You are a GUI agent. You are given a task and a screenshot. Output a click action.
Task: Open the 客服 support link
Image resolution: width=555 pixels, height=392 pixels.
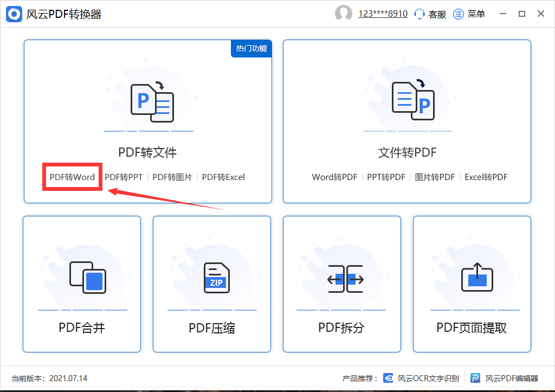point(437,14)
